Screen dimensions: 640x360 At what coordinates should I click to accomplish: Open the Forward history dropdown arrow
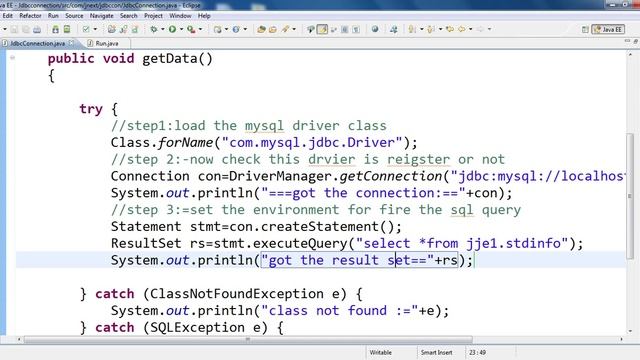coord(489,29)
